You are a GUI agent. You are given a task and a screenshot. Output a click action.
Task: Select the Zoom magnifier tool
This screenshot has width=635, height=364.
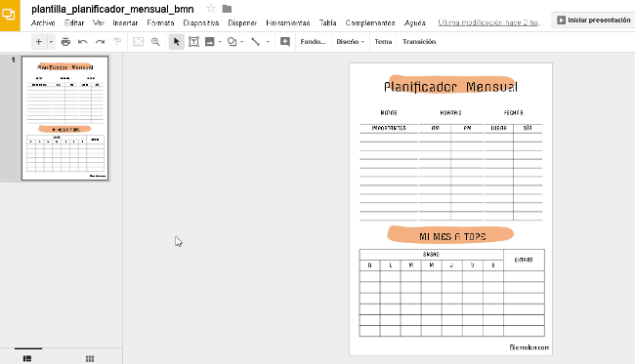[x=155, y=42]
